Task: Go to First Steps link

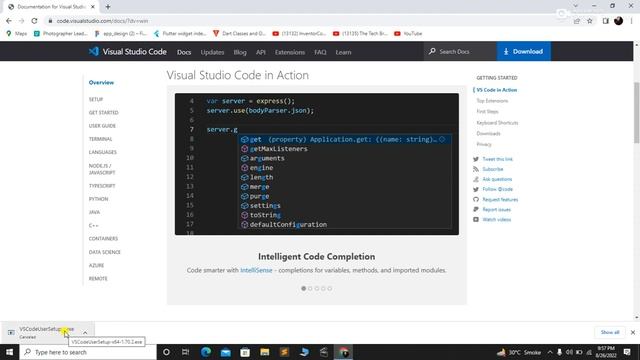Action: coord(487,111)
